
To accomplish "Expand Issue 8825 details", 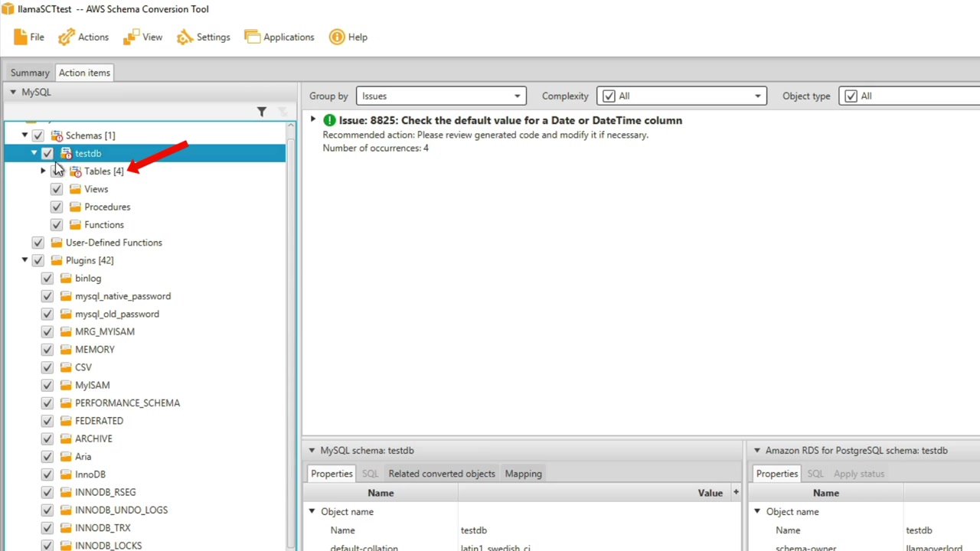I will tap(313, 119).
